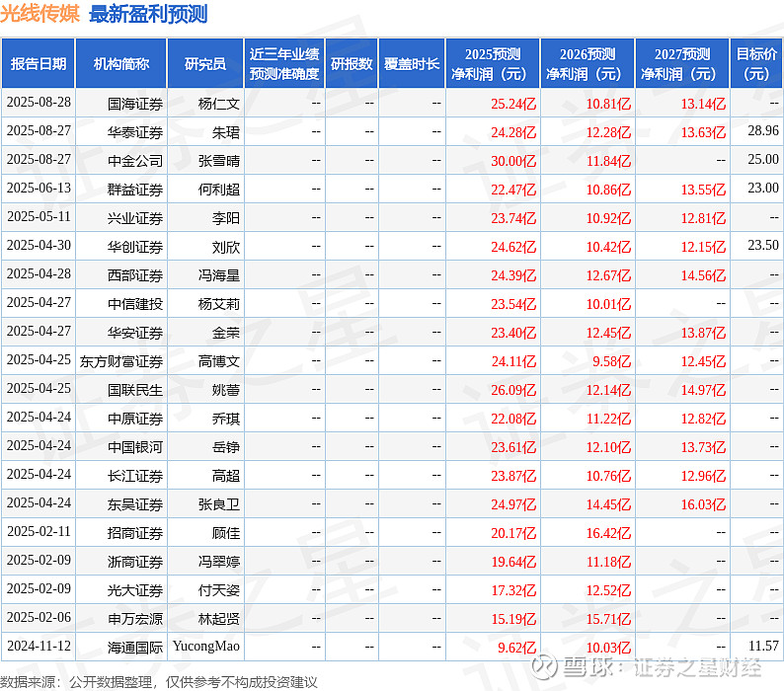Click target price 25.00

763,159
